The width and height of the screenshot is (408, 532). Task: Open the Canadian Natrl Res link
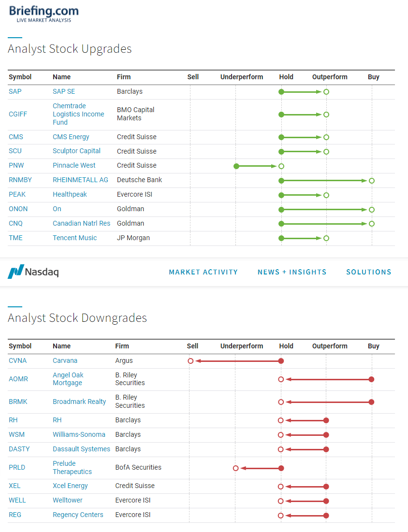tap(82, 224)
